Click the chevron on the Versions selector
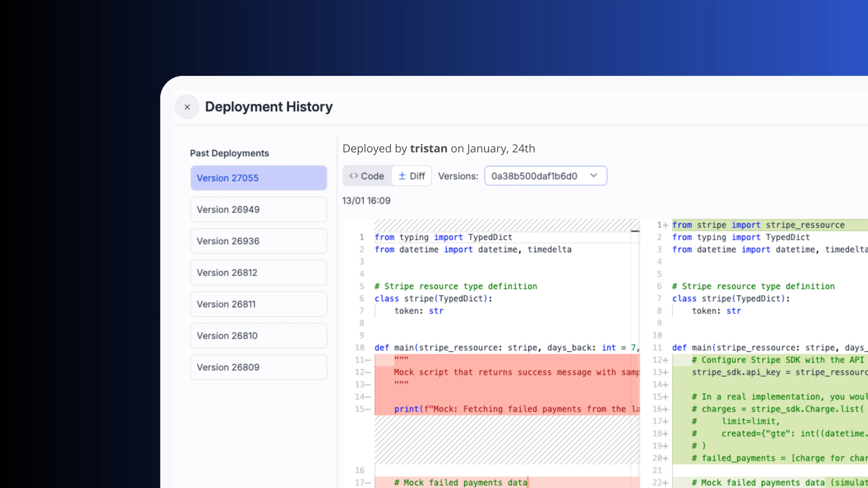Screen dimensions: 868x488 (x=594, y=175)
